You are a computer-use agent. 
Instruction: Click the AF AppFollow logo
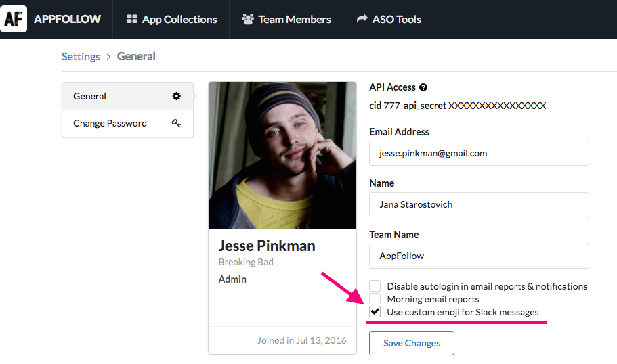[x=14, y=19]
